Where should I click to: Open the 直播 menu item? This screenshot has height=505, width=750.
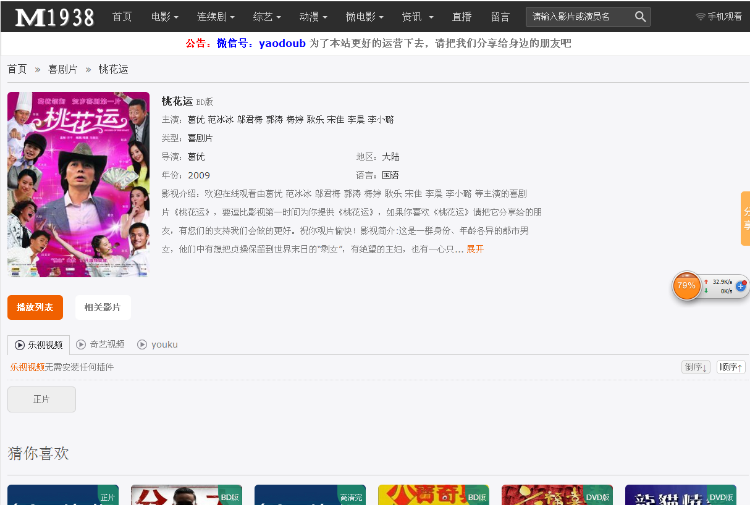coord(462,17)
